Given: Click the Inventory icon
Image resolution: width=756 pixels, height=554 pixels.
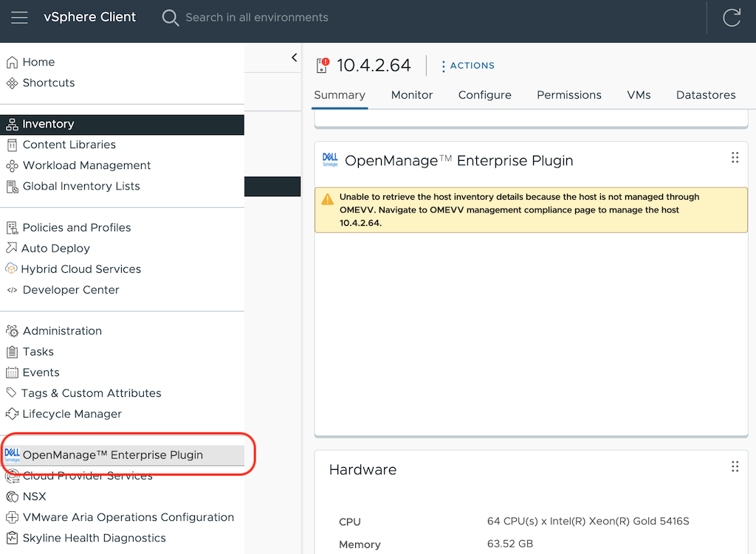Looking at the screenshot, I should tap(12, 124).
